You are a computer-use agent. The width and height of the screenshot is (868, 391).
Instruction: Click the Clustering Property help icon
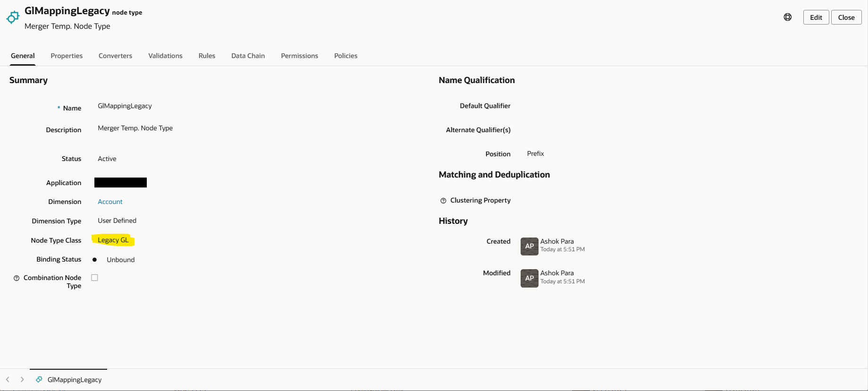point(443,201)
